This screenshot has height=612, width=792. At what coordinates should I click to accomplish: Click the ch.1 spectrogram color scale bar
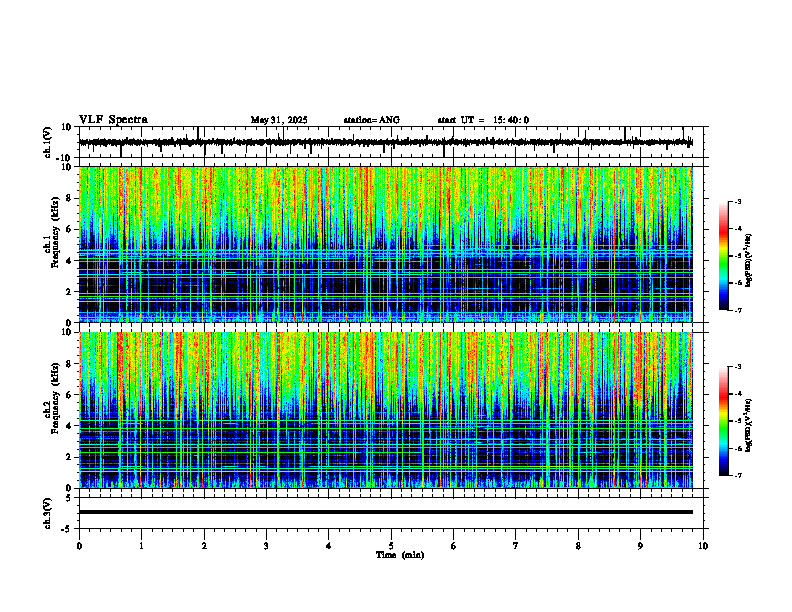[723, 256]
